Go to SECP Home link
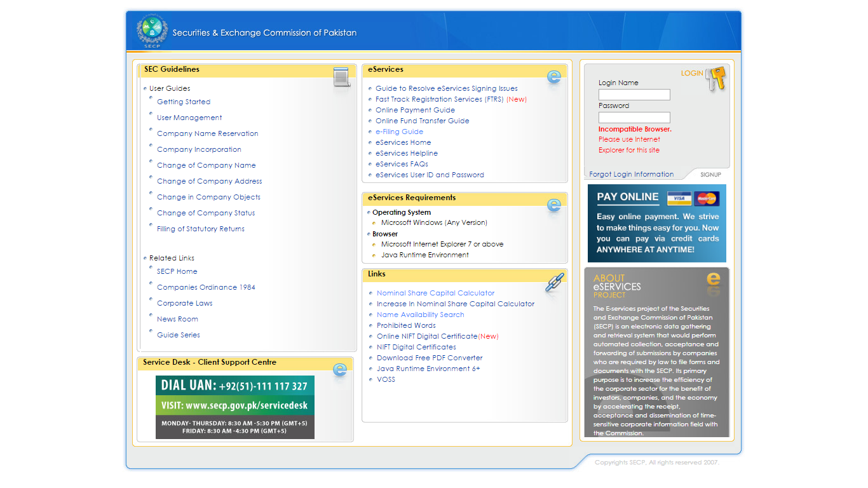This screenshot has width=868, height=488. [177, 271]
